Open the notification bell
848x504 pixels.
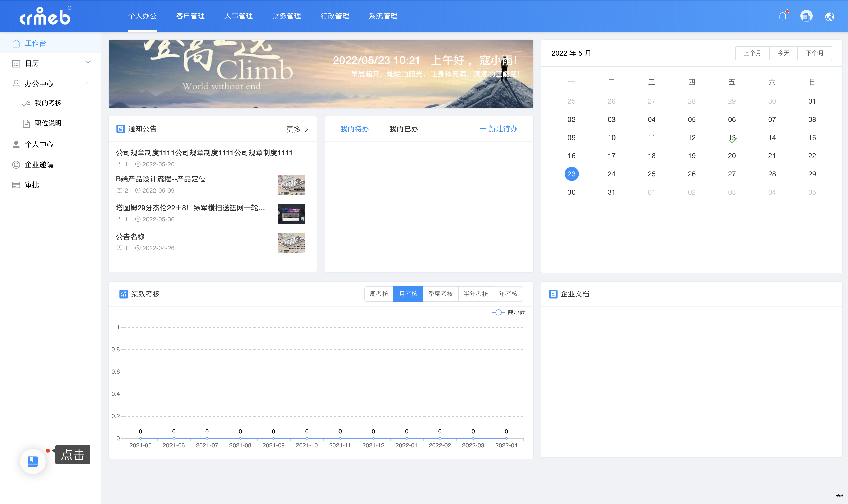tap(783, 16)
